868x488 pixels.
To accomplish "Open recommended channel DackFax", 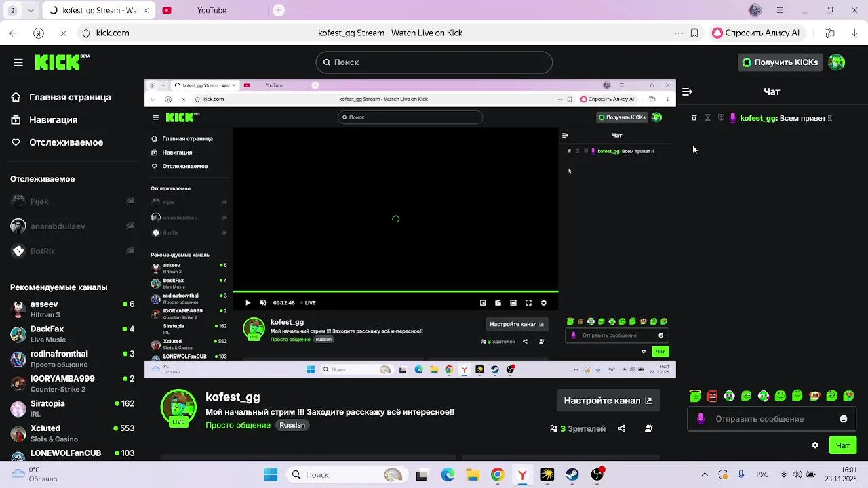I will [72, 334].
